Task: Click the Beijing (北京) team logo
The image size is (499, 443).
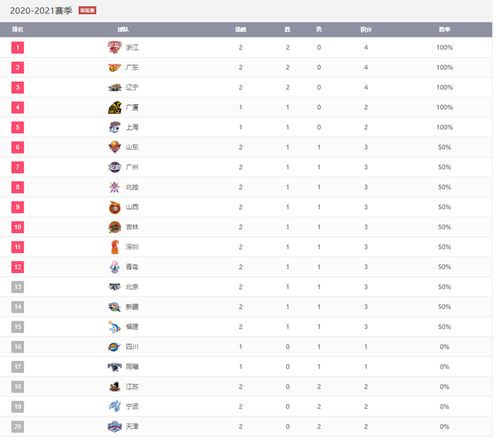Action: point(115,287)
